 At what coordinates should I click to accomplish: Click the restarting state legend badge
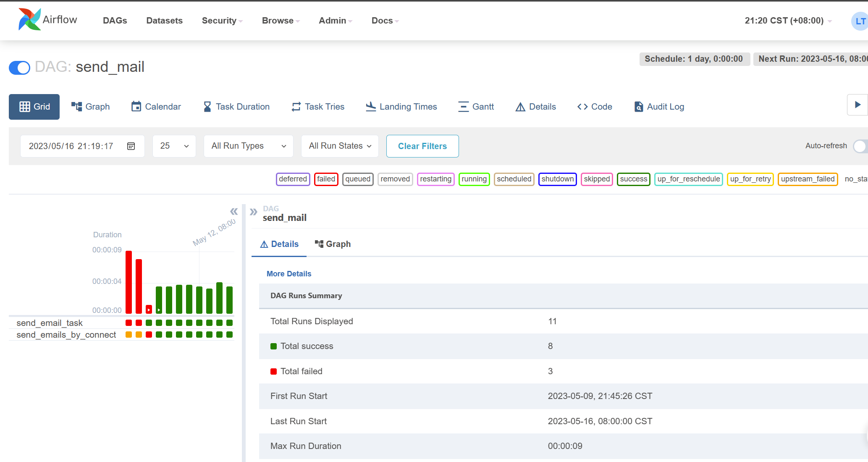(436, 179)
